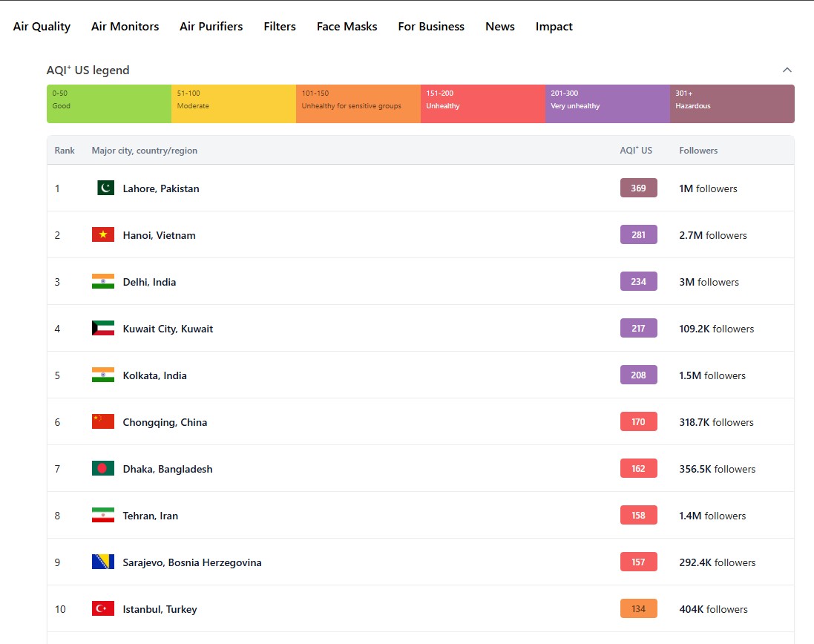This screenshot has width=814, height=644.
Task: Open the Air Purifiers menu
Action: (x=211, y=27)
